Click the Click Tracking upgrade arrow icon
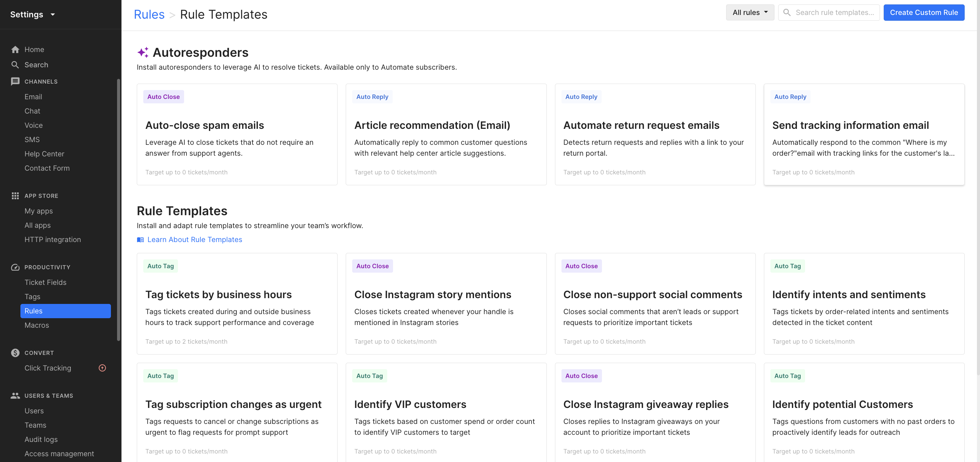Screen dimensions: 980x462 click(102, 368)
